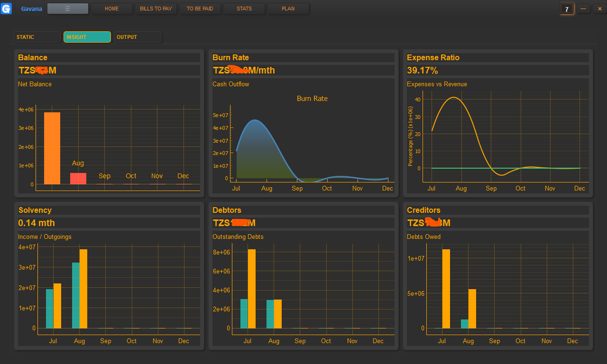Click the teal Aug bar in Debtors chart
The image size is (607, 364).
[270, 314]
